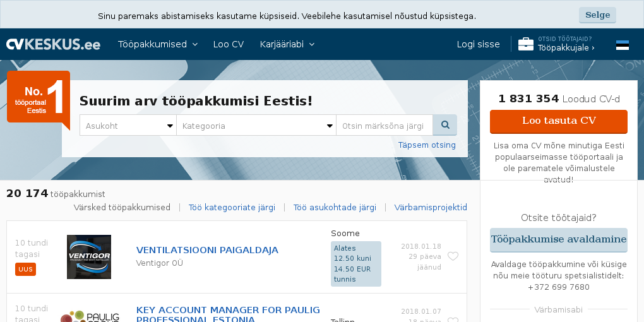
Task: Select the Töö kategooriate järgi tab
Action: tap(232, 208)
